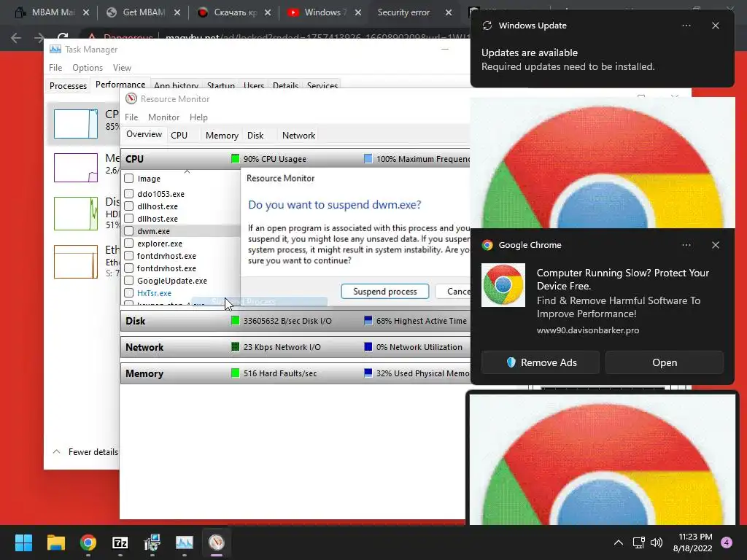Viewport: 747px width, 560px height.
Task: Click the Suspend process button
Action: pyautogui.click(x=385, y=292)
